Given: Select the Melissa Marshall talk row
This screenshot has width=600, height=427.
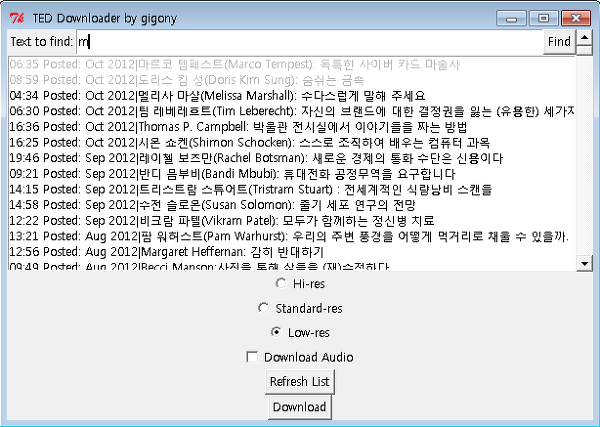Looking at the screenshot, I should (x=292, y=96).
